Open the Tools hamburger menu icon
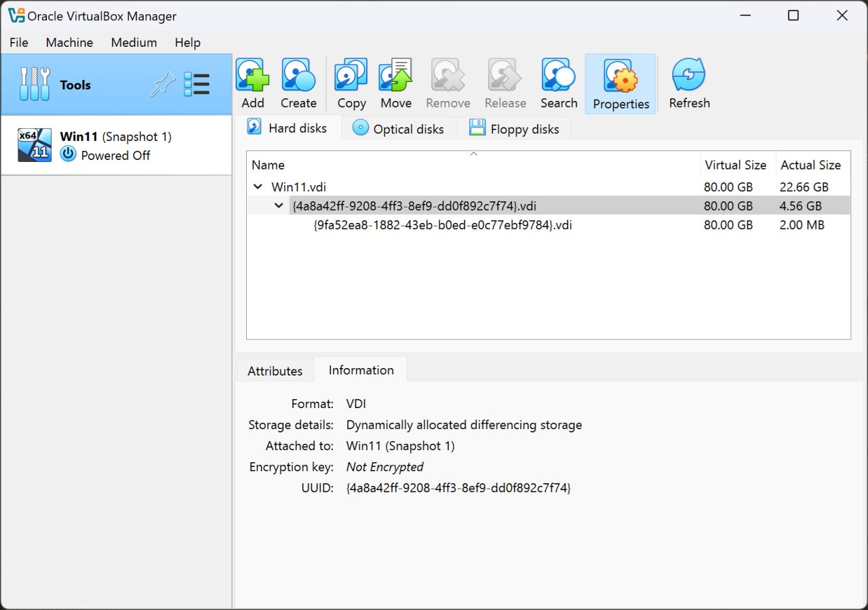The height and width of the screenshot is (610, 868). click(197, 84)
